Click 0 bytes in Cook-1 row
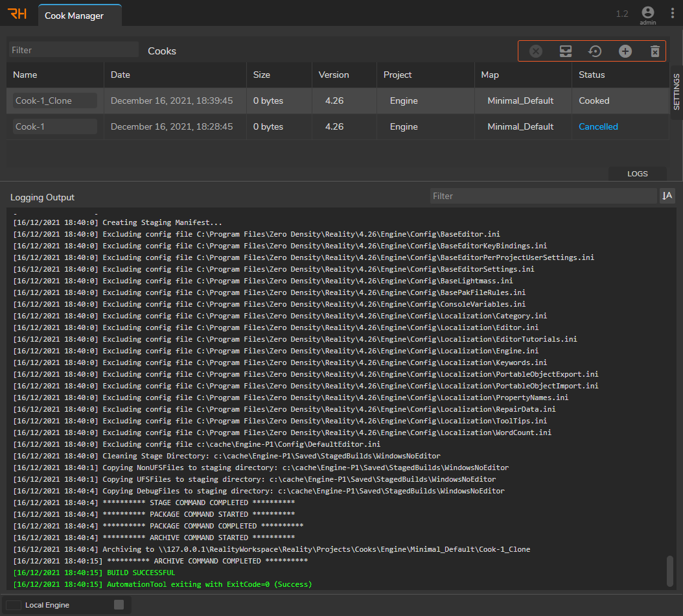 click(x=268, y=126)
